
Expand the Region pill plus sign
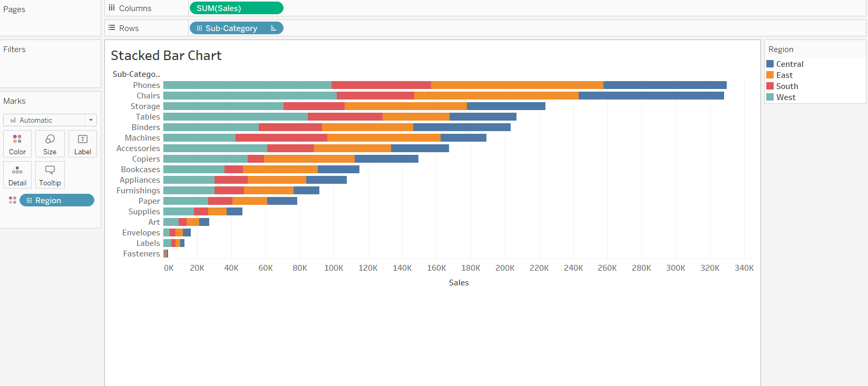click(30, 201)
